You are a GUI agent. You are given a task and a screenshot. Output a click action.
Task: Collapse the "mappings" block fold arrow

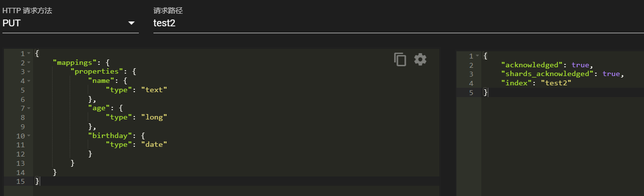pyautogui.click(x=29, y=62)
